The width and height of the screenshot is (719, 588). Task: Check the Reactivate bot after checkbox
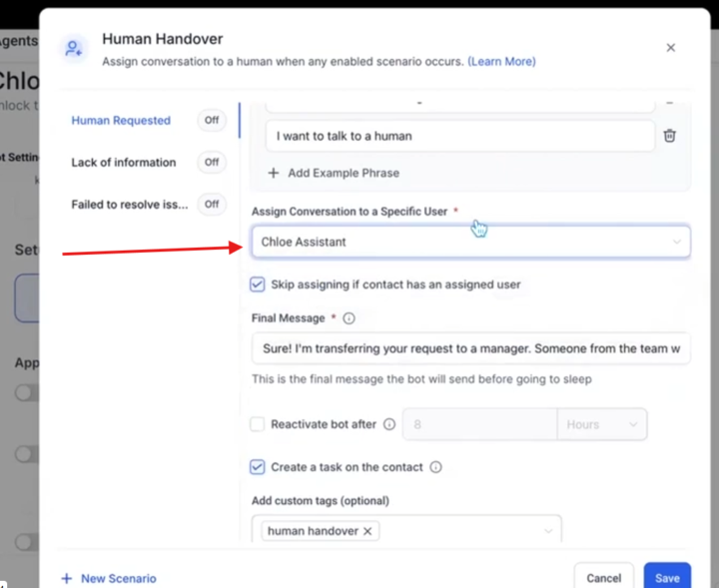[258, 424]
